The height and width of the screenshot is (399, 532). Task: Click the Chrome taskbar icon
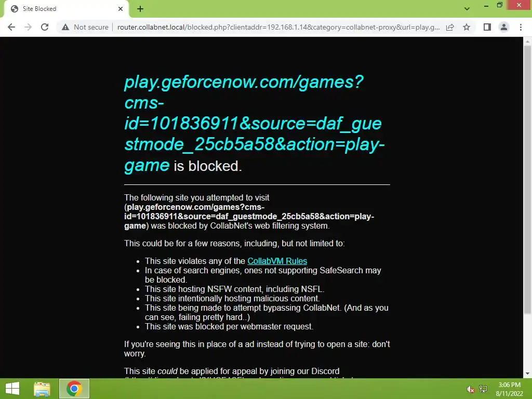pos(74,389)
